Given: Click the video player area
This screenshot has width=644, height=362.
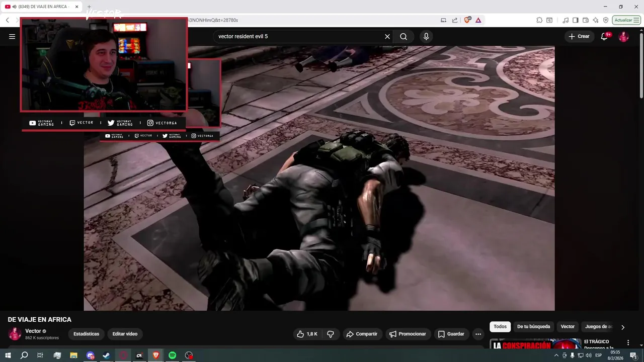Looking at the screenshot, I should pos(319,178).
